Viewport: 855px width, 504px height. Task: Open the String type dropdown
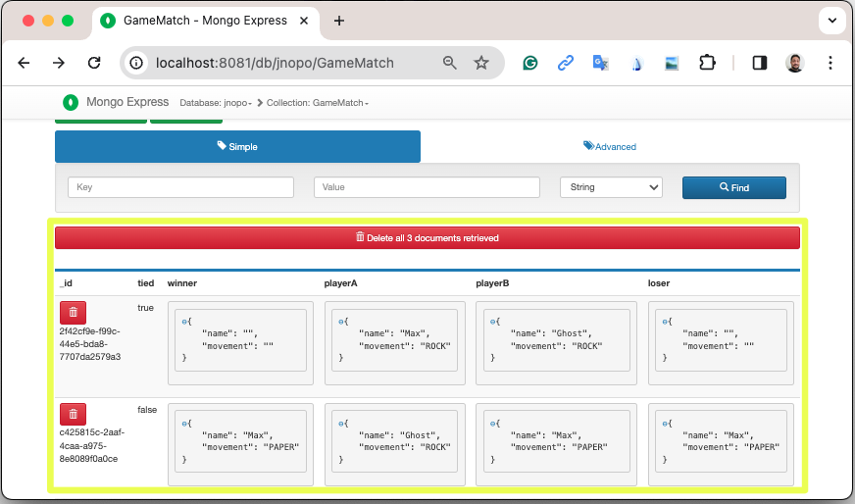(611, 187)
